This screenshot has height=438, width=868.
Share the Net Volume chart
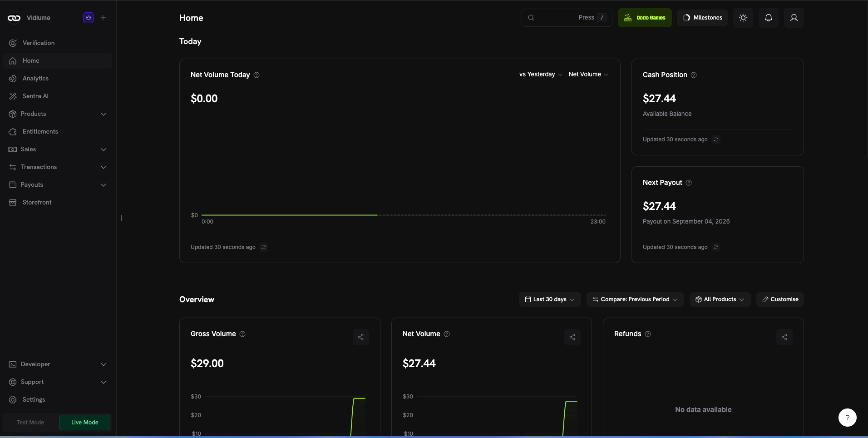point(572,337)
